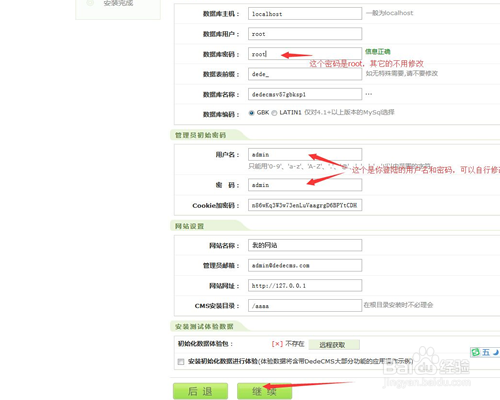Click the 安装完成 step in sidebar
500x400 pixels.
[x=118, y=3]
